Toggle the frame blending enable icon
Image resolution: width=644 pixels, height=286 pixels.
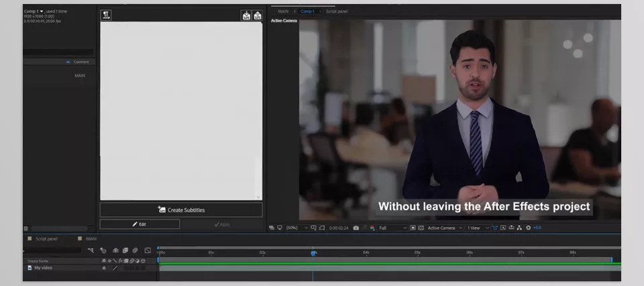125,250
